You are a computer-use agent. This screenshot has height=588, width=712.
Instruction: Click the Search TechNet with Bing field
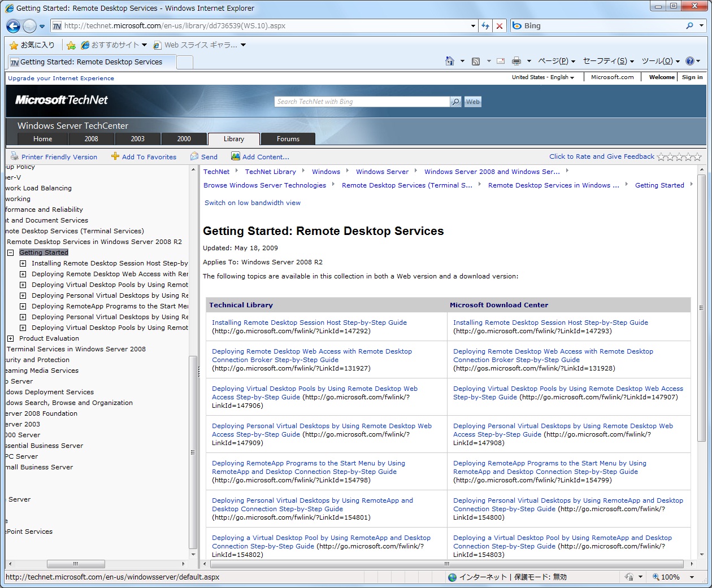362,102
